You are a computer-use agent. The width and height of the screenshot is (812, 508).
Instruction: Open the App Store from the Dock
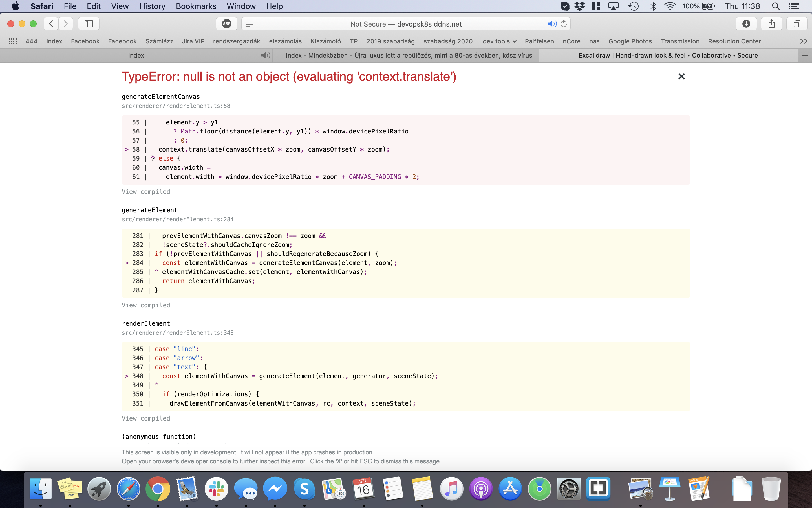click(x=510, y=489)
